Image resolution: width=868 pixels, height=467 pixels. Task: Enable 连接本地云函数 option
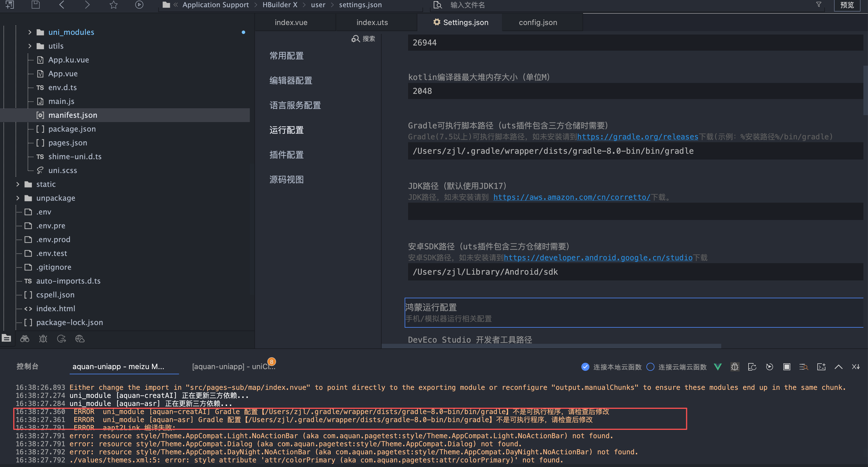pos(585,367)
